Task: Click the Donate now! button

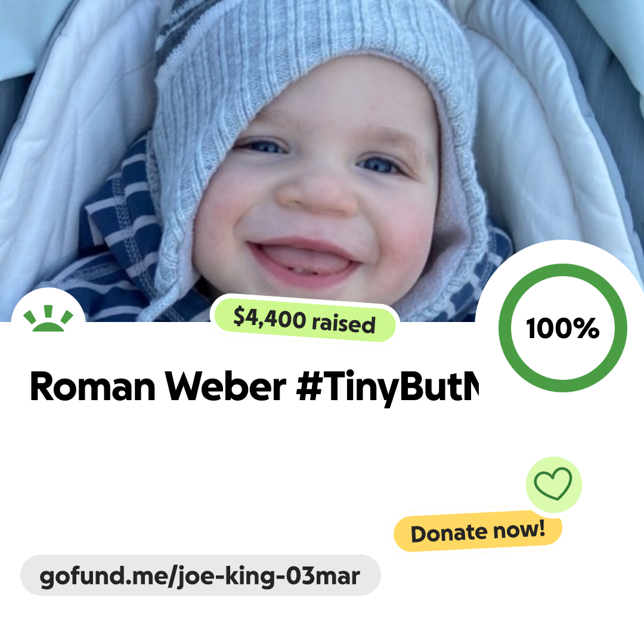Action: point(478,531)
